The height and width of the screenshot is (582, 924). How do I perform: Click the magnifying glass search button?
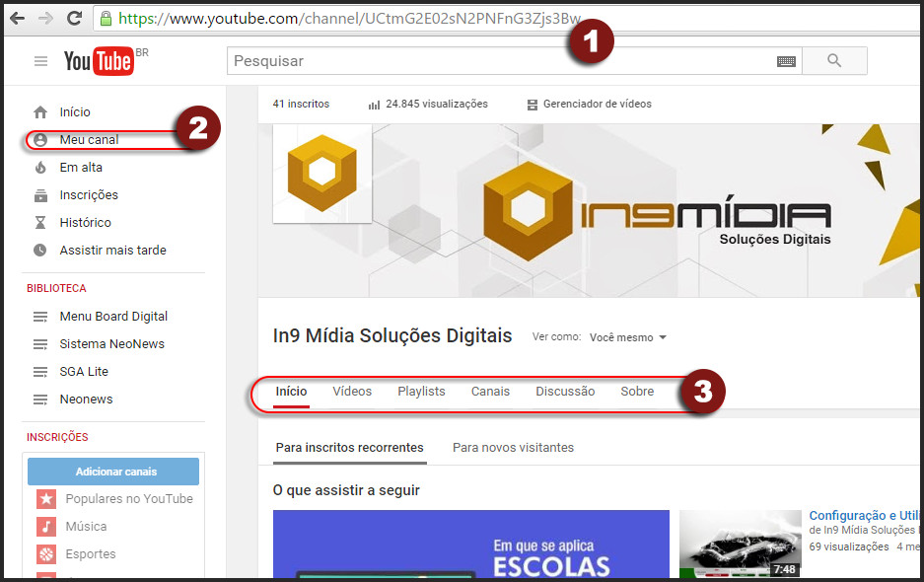pyautogui.click(x=834, y=61)
